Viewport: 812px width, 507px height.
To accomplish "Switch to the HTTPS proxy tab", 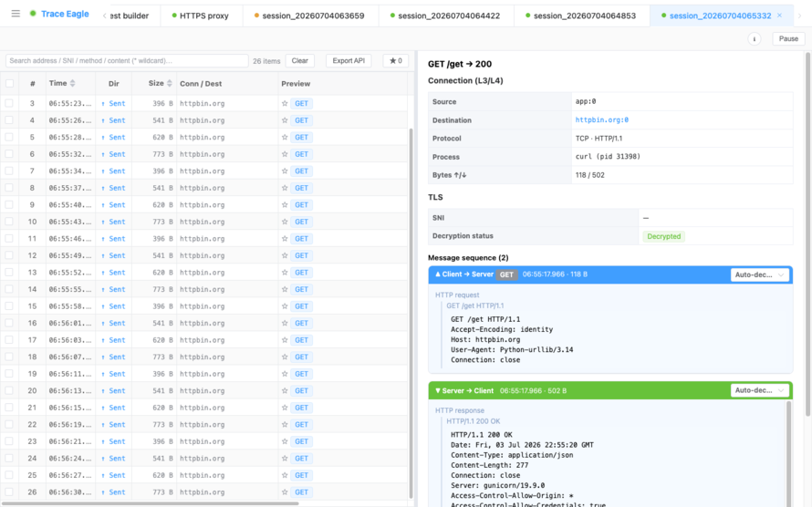I will pyautogui.click(x=201, y=16).
